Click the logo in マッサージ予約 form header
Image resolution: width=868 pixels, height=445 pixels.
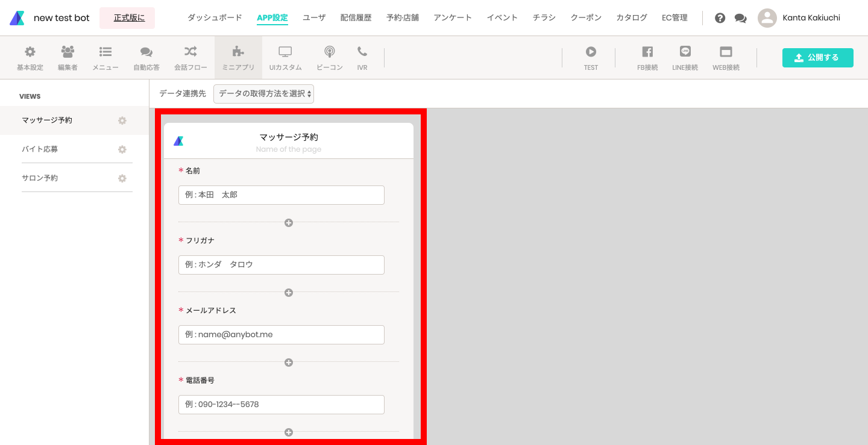(178, 141)
